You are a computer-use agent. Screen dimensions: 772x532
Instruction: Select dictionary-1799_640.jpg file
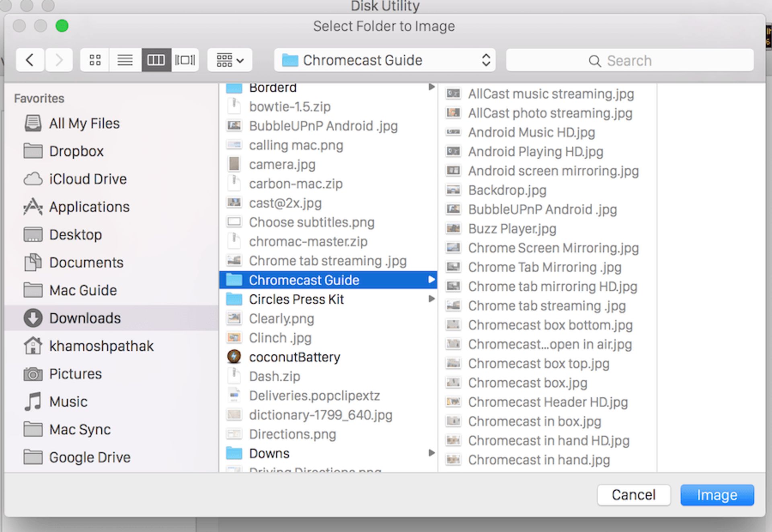[x=328, y=415]
